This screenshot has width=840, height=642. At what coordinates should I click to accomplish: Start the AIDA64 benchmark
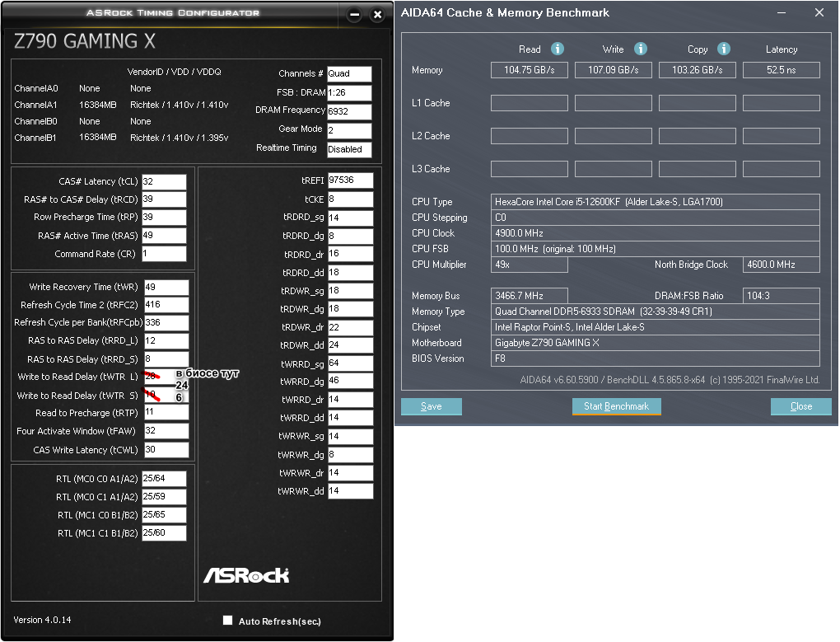(616, 406)
